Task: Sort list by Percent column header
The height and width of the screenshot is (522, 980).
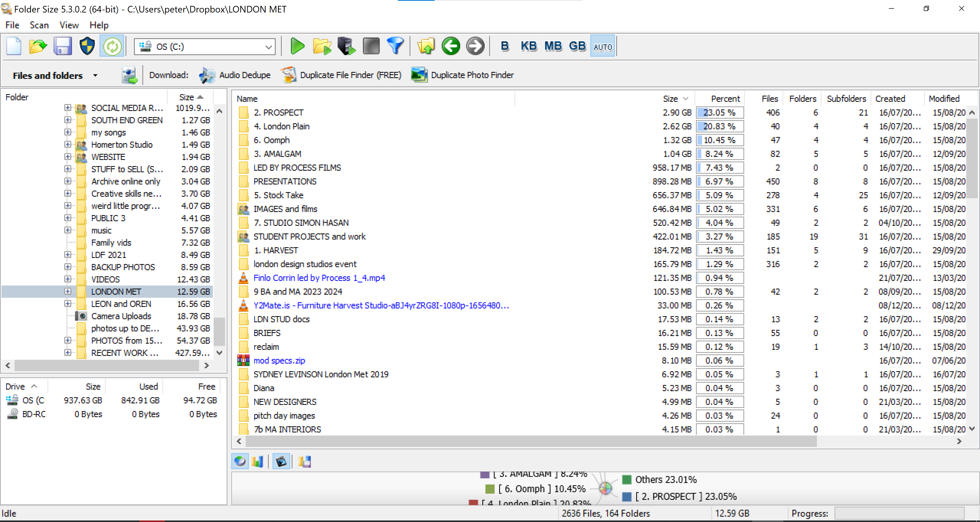Action: pyautogui.click(x=725, y=98)
